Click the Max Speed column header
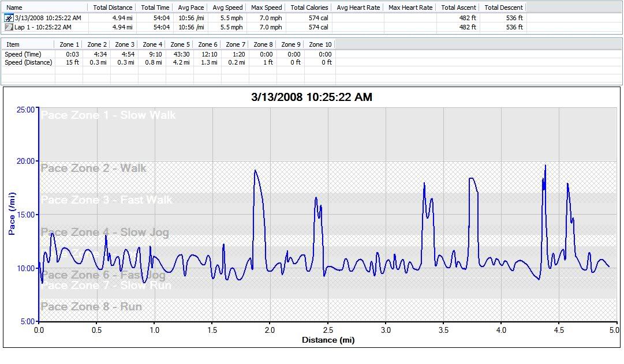This screenshot has width=624, height=364. click(x=266, y=7)
